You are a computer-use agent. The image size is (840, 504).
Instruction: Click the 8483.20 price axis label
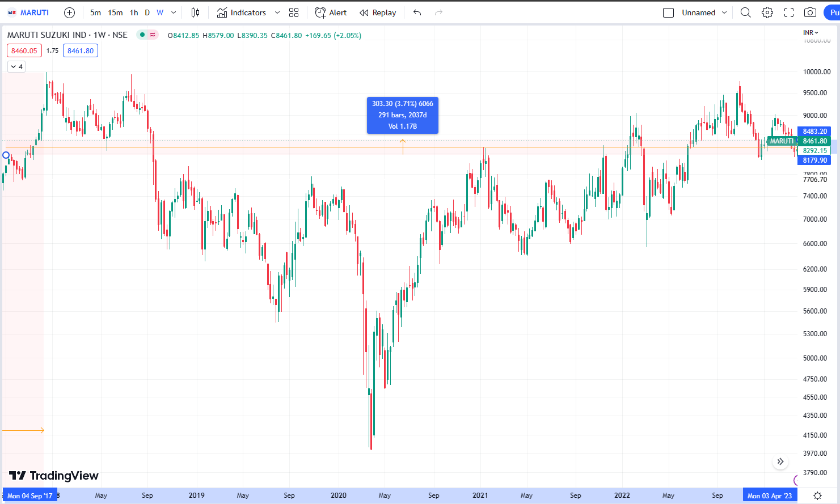[x=814, y=132]
